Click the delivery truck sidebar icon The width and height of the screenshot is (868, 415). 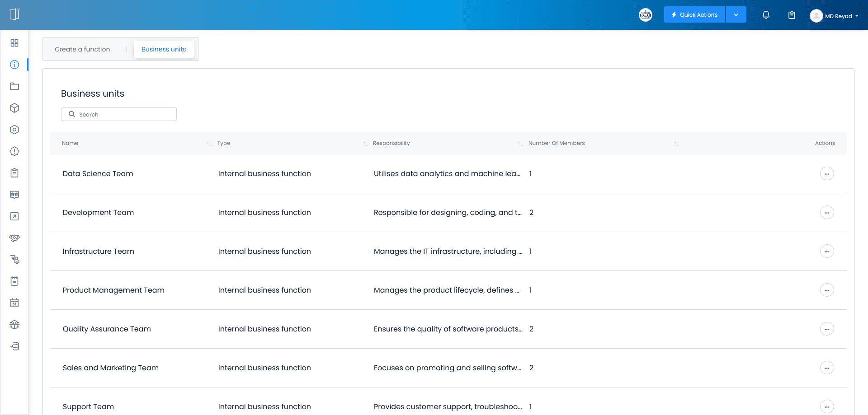pyautogui.click(x=14, y=260)
